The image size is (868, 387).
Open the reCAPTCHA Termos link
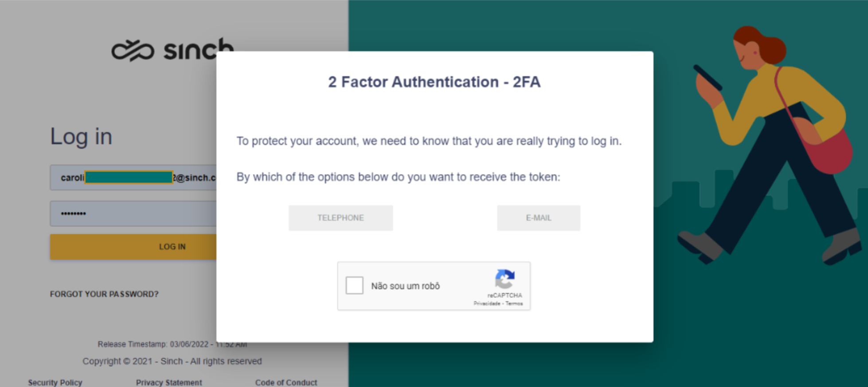pos(514,304)
